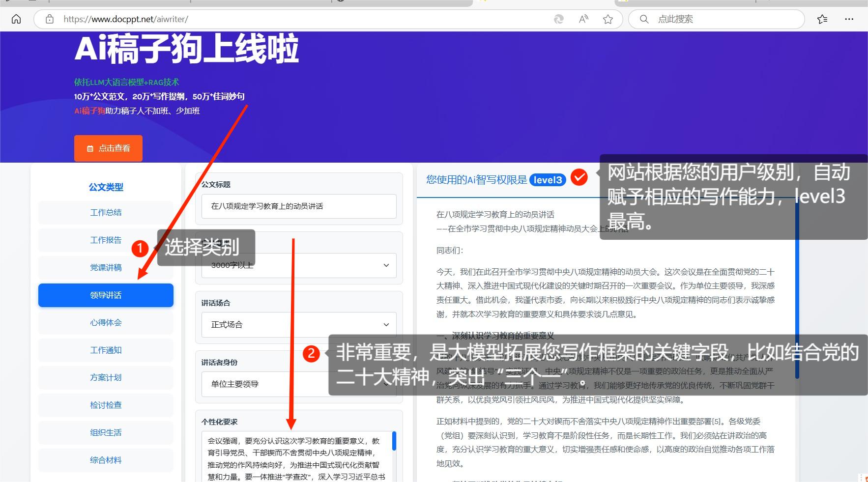868x482 pixels.
Task: Open site info lock icon
Action: (x=50, y=19)
